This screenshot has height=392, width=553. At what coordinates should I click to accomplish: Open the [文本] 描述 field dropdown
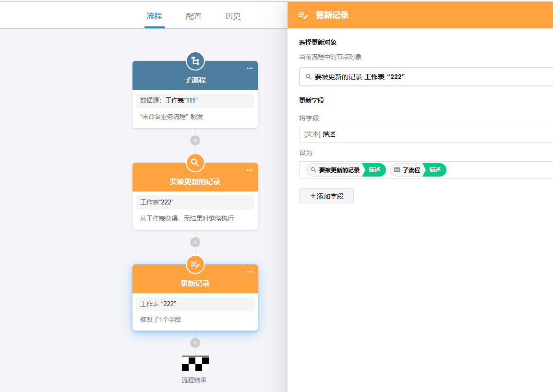coord(426,134)
